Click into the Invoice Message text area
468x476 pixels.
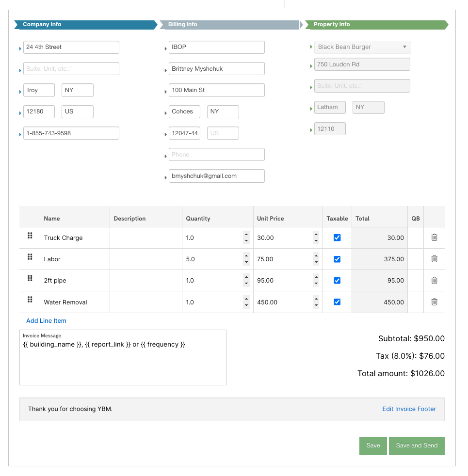pyautogui.click(x=123, y=358)
